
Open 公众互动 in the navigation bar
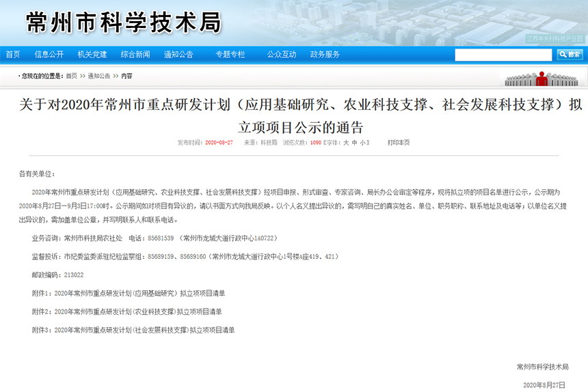point(281,55)
